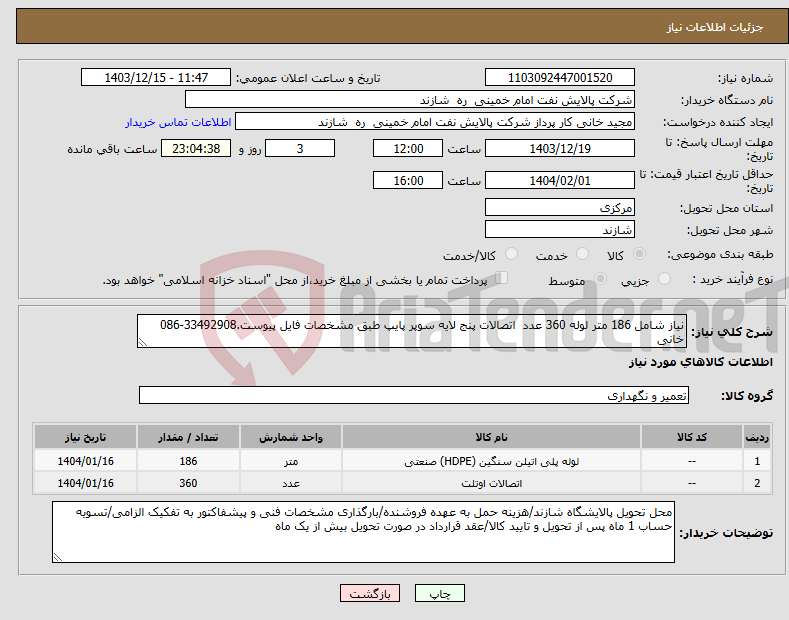Click the resize handle of the buyer notes box
789x620 pixels.
(x=58, y=557)
